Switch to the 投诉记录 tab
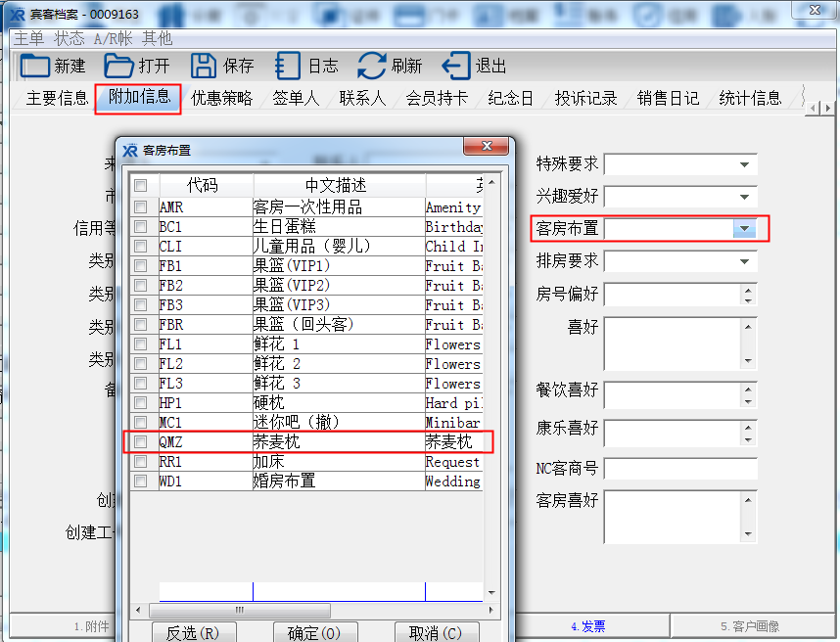 point(585,98)
